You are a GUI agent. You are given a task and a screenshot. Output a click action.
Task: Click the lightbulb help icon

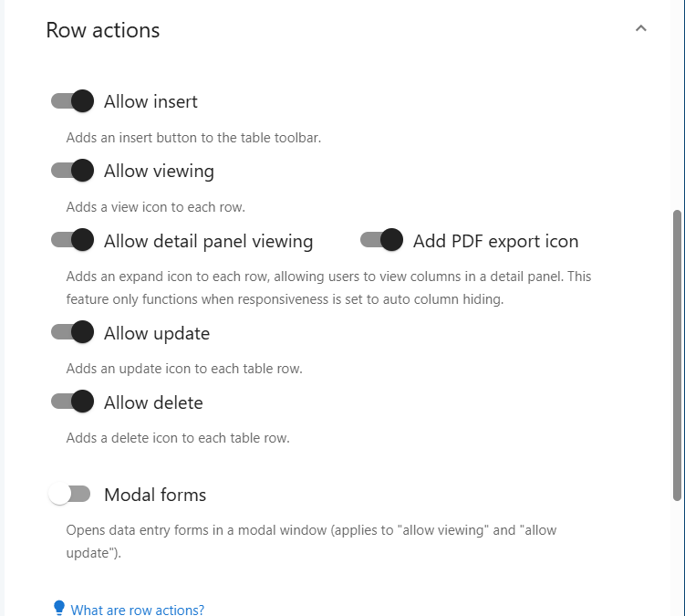click(59, 608)
